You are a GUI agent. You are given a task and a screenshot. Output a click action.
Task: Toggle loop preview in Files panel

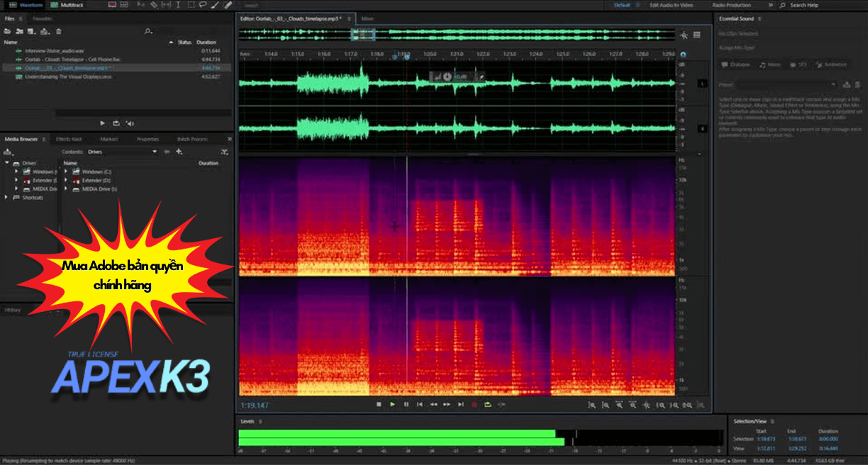(116, 123)
